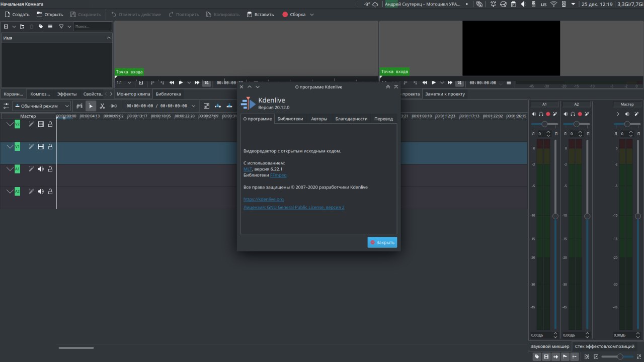Lock the V2 track
This screenshot has width=644, height=362.
pyautogui.click(x=50, y=124)
